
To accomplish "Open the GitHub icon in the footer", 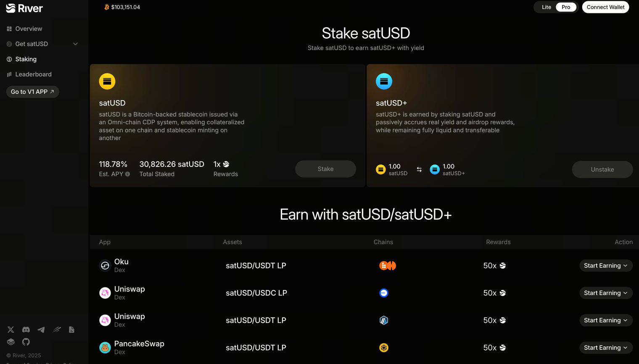I will (x=26, y=342).
